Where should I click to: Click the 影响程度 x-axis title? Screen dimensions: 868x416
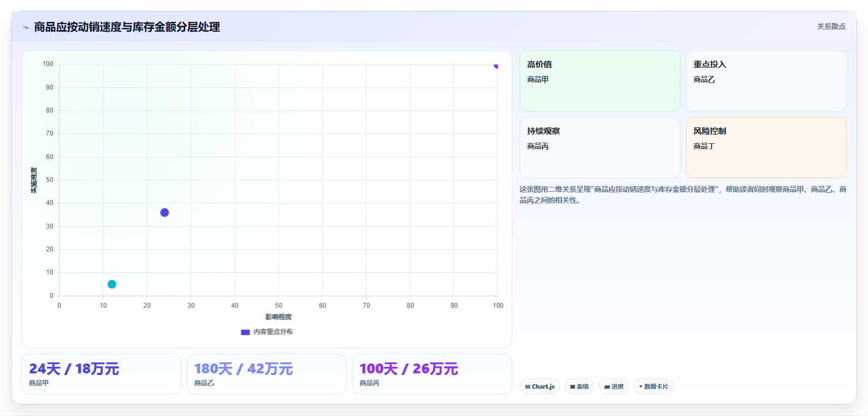[x=279, y=317]
